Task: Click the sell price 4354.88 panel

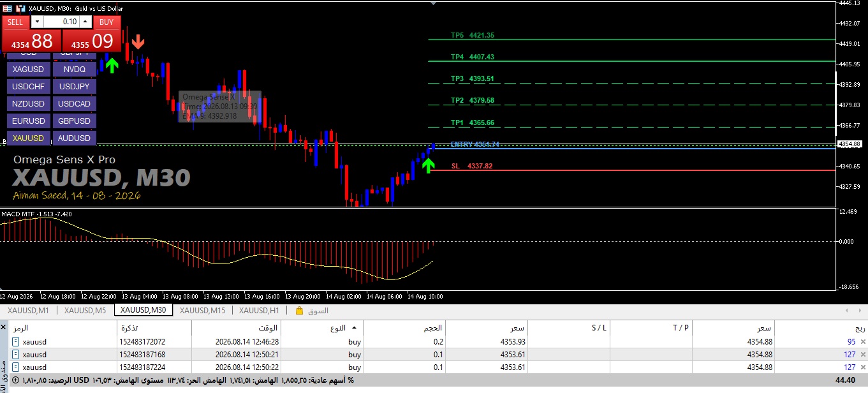Action: pos(31,41)
